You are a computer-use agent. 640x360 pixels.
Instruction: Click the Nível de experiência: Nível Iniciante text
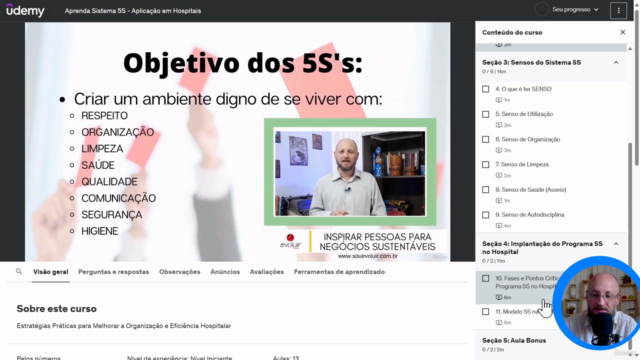pyautogui.click(x=180, y=358)
